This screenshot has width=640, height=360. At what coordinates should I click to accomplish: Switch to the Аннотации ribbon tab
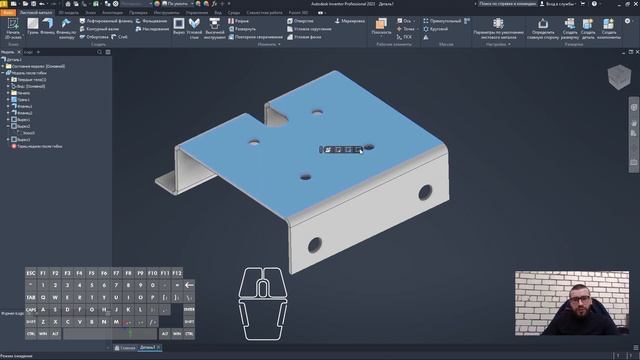112,13
